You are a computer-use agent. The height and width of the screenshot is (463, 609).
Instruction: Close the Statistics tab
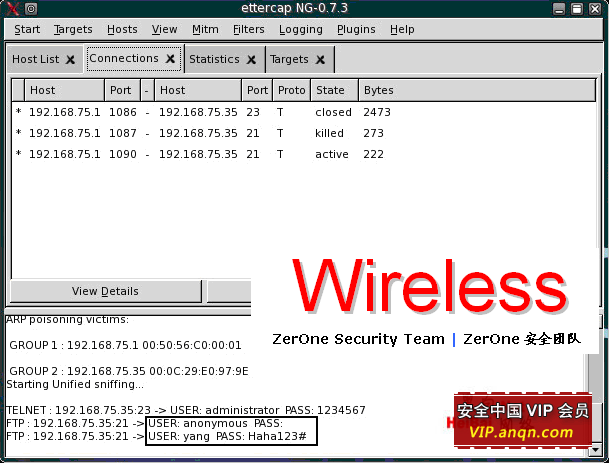pos(251,60)
